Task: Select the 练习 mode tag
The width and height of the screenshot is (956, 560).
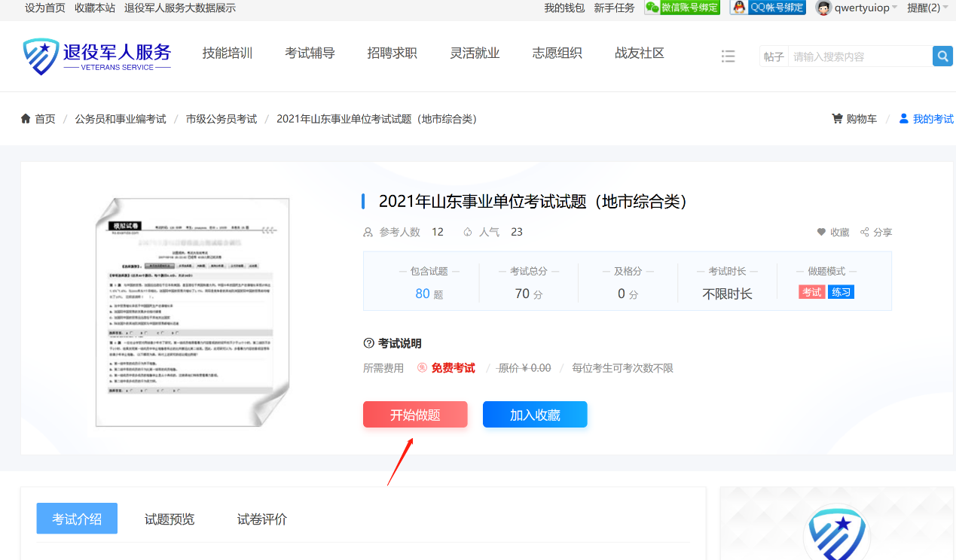Action: point(841,292)
